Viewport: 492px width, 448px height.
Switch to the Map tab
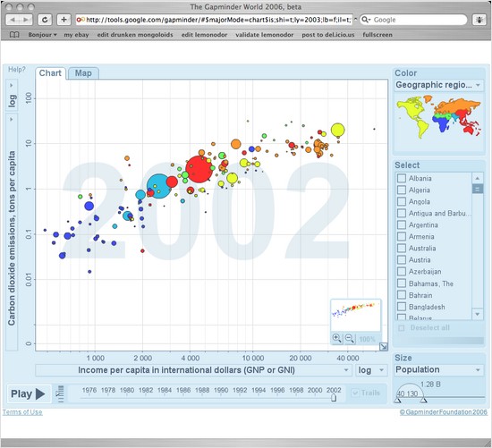(83, 73)
